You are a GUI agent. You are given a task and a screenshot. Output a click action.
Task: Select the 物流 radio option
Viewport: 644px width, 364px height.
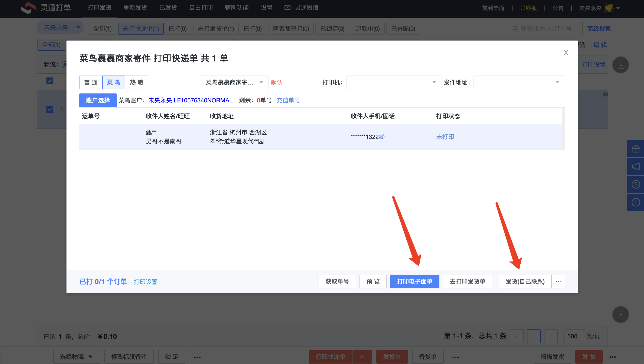coord(64,65)
